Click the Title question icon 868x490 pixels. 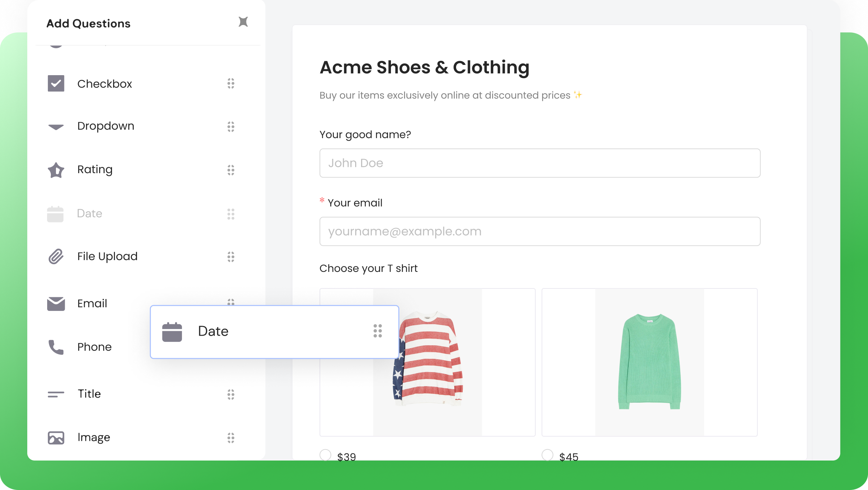coord(56,394)
